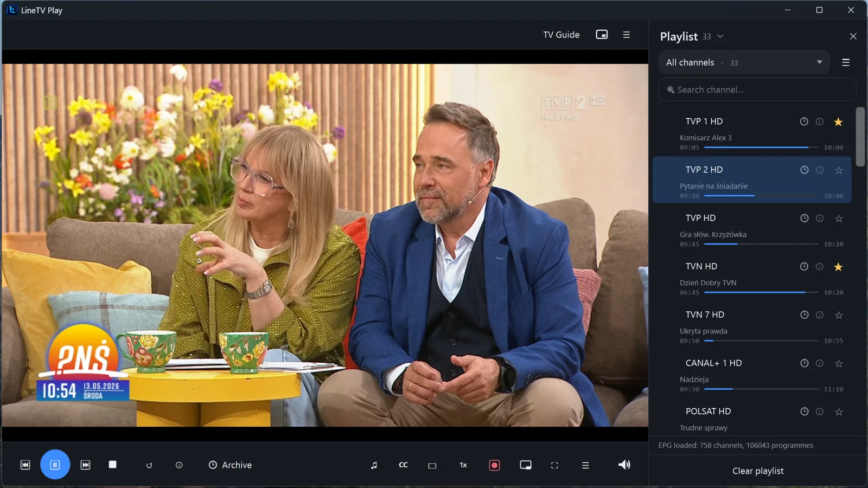
Task: Select the POLSAT HD channel
Action: pos(752,418)
